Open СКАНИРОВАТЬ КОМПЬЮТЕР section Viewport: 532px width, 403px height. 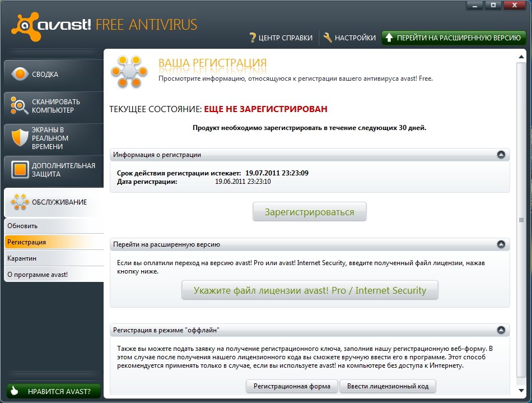pyautogui.click(x=54, y=106)
